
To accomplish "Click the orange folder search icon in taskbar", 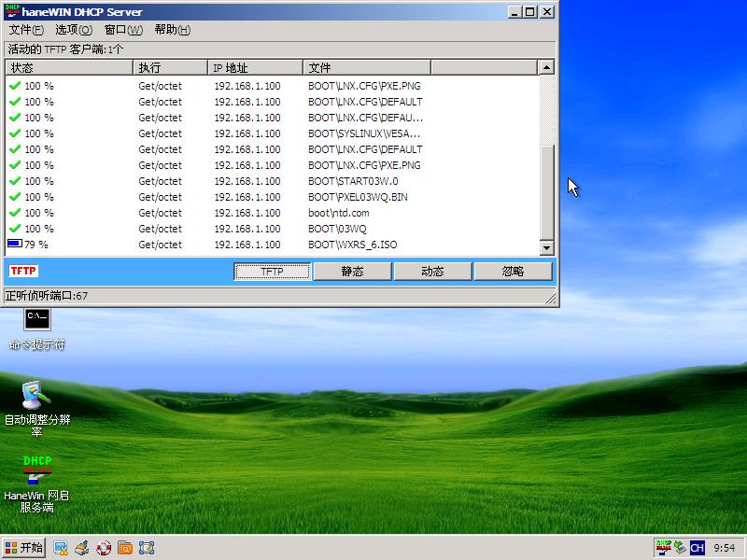I will 125,548.
